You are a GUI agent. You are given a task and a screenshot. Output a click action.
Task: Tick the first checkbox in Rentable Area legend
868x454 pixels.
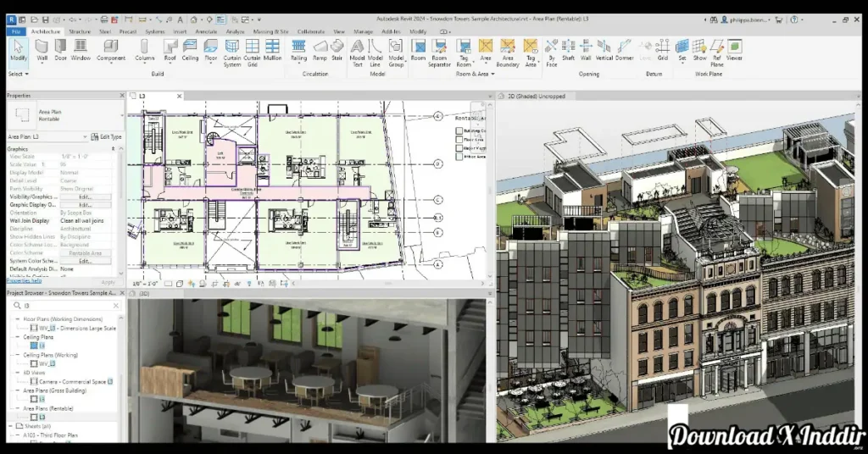point(459,131)
